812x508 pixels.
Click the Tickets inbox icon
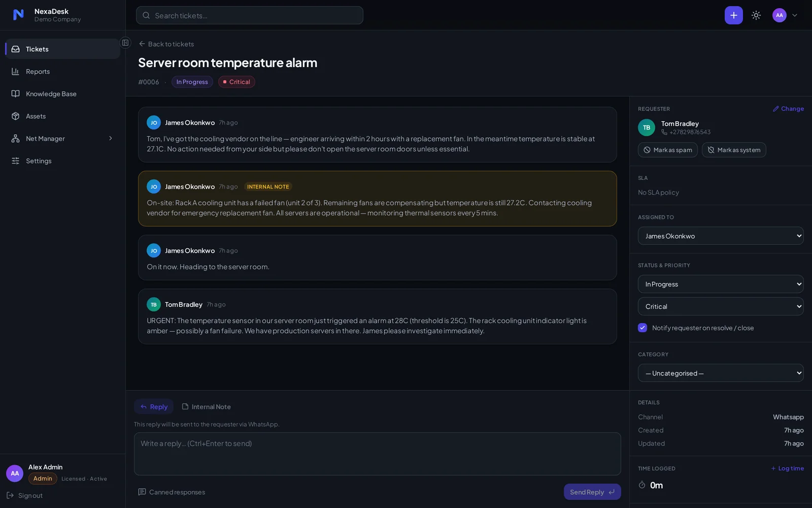coord(16,49)
